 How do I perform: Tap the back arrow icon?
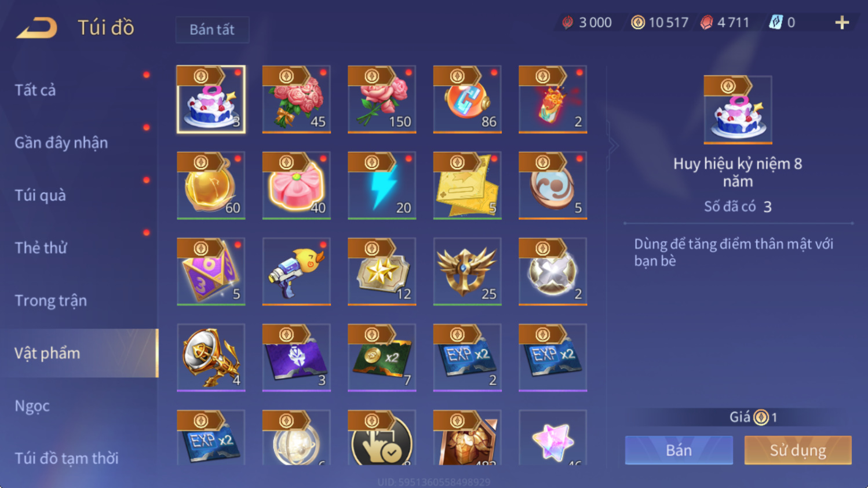(37, 27)
